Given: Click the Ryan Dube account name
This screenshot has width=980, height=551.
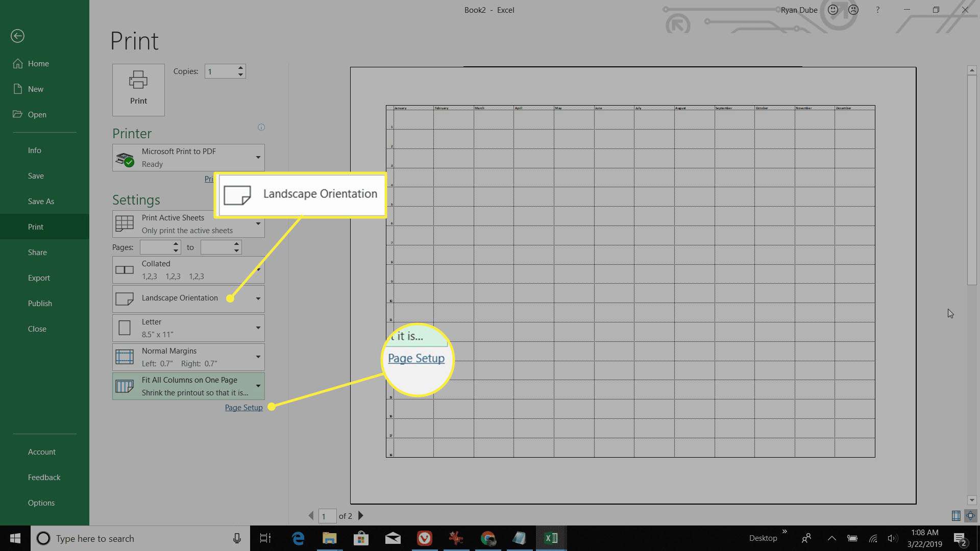Looking at the screenshot, I should tap(799, 10).
